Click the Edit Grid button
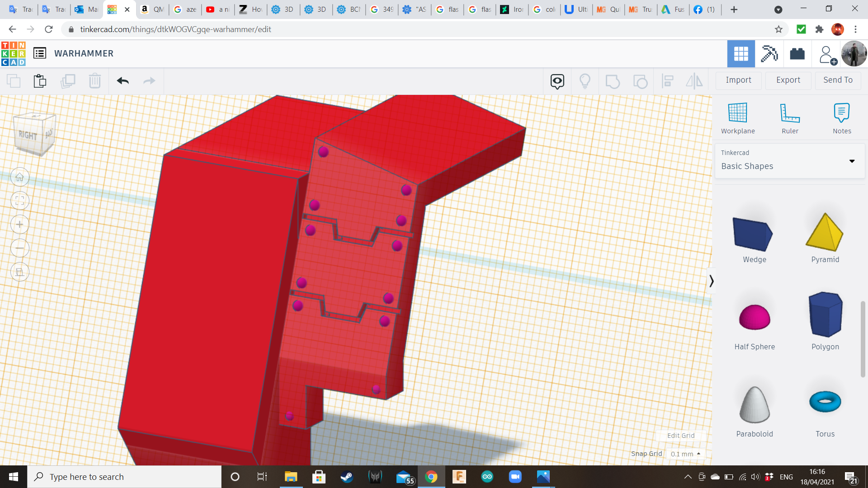Viewport: 868px width, 488px height. tap(680, 436)
